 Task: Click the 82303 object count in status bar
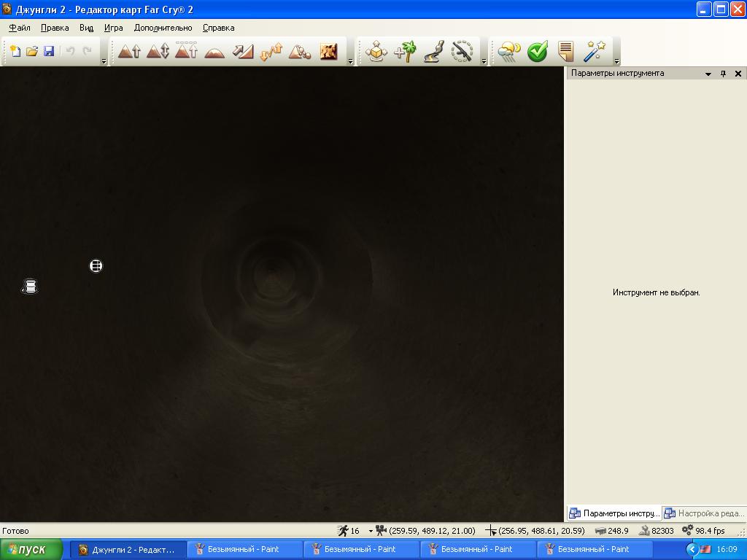tap(662, 531)
